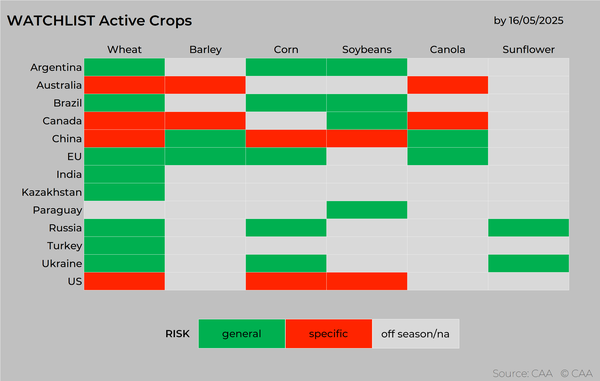This screenshot has height=381, width=600.
Task: Click the red Australia Canola cell
Action: (x=448, y=85)
